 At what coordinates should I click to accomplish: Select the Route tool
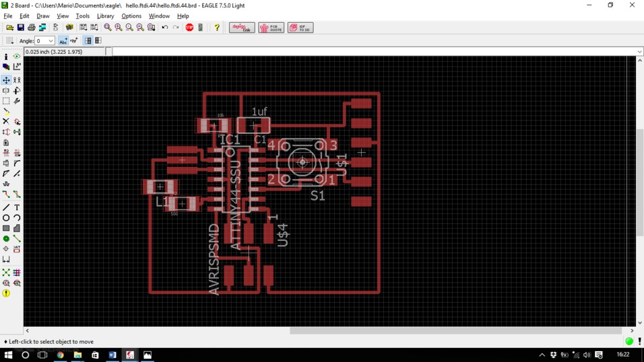click(6, 194)
